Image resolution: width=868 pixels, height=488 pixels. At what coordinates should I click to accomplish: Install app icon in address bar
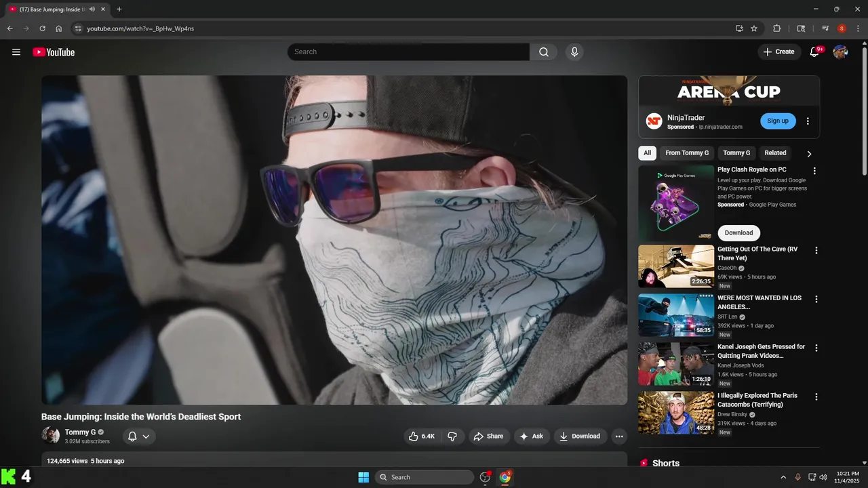click(739, 28)
